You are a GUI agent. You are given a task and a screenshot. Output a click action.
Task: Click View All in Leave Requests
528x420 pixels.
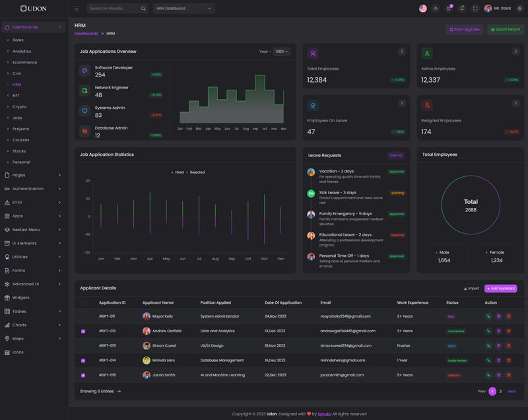tap(395, 156)
